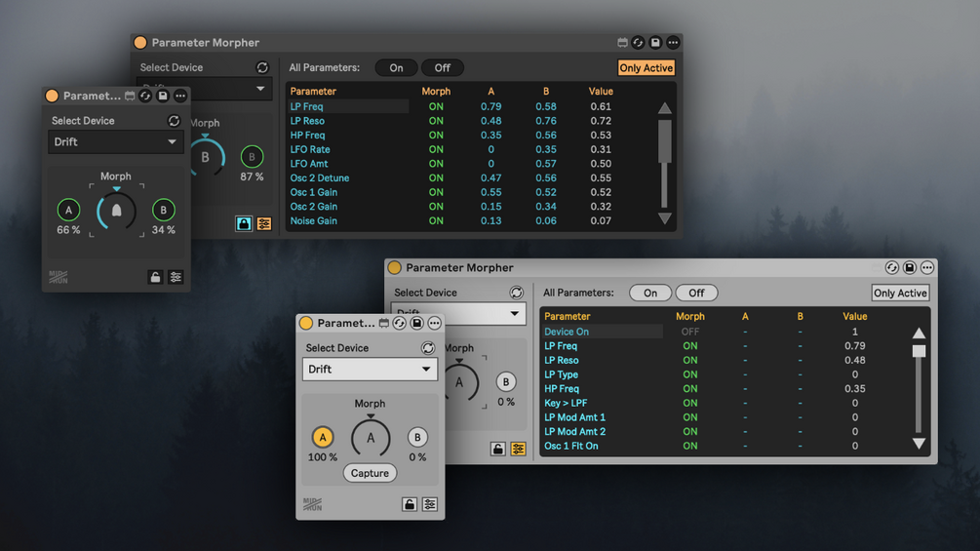
Task: Toggle Morph ON for HP Freq in dark table
Action: pos(436,135)
